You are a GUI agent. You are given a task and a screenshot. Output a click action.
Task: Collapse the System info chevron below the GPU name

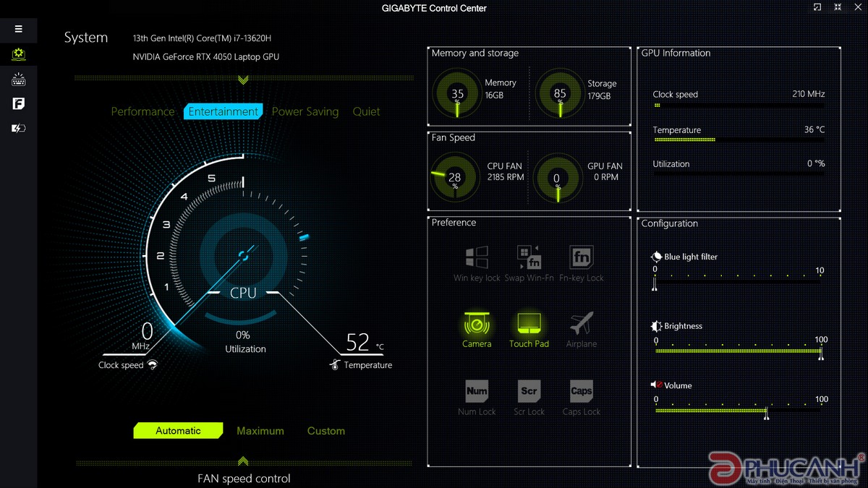243,80
